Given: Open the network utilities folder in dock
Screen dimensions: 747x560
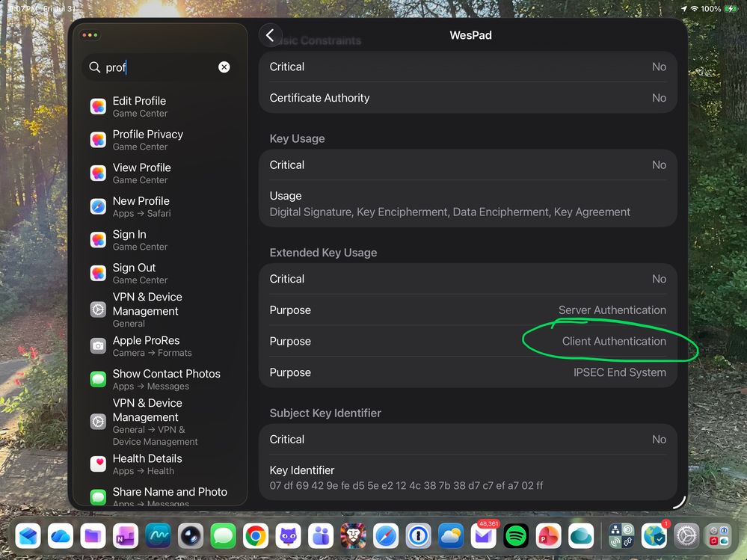Looking at the screenshot, I should coord(621,536).
